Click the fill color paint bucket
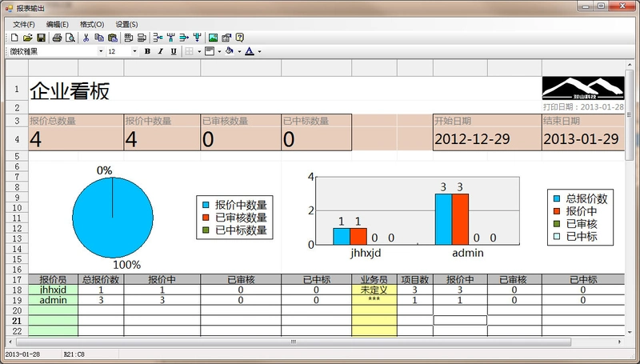640x364 pixels. point(230,51)
